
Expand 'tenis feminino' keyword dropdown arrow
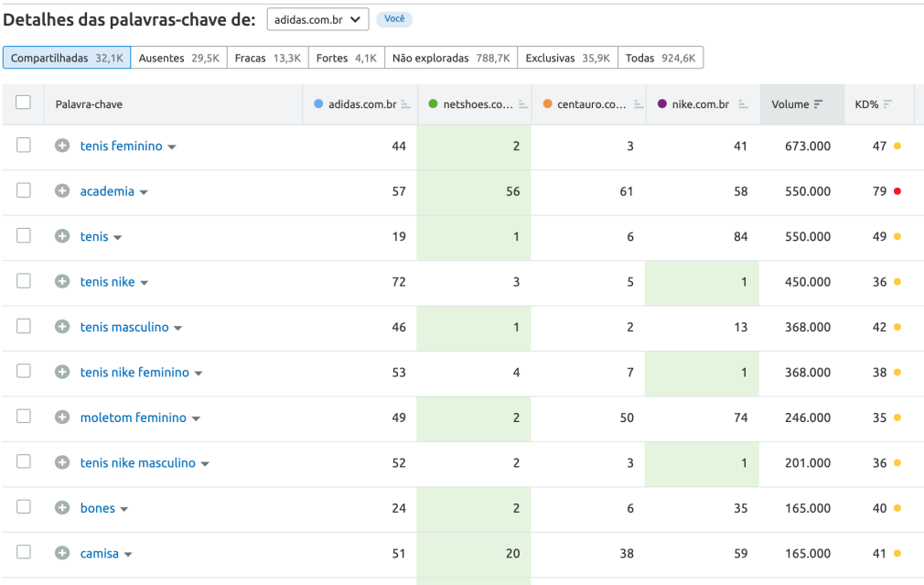(x=171, y=146)
